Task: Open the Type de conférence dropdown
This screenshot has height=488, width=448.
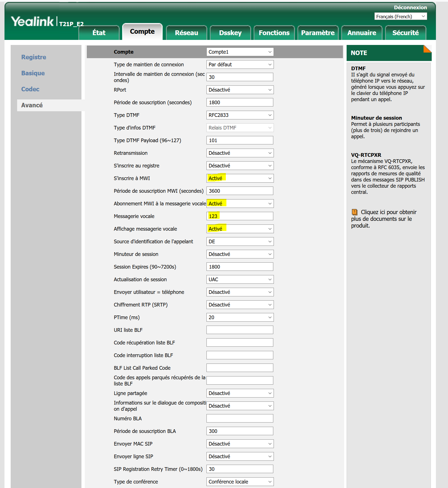Action: pyautogui.click(x=240, y=482)
